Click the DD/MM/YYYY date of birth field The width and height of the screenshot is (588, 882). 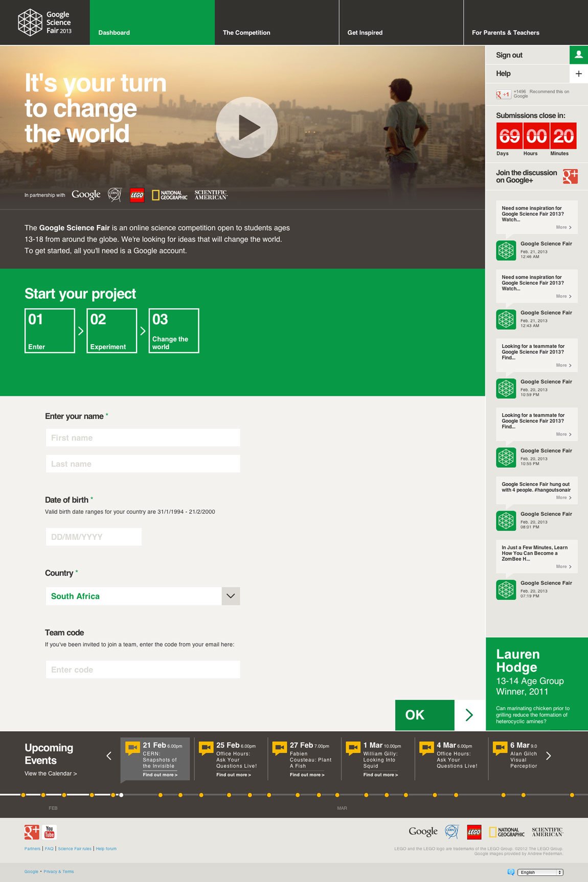point(94,537)
